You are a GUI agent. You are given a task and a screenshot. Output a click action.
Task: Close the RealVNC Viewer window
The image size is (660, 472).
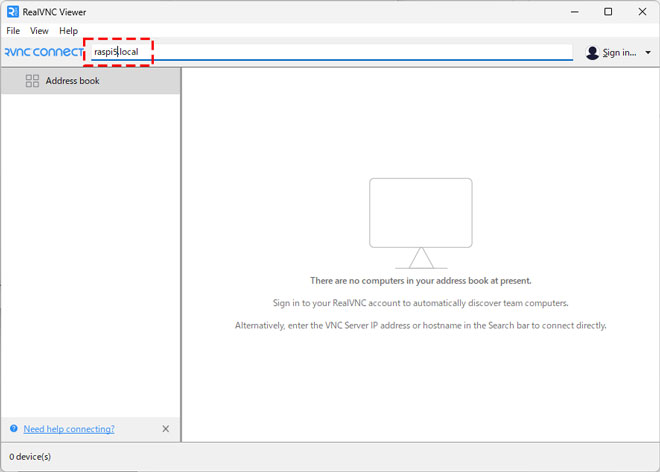(x=642, y=12)
